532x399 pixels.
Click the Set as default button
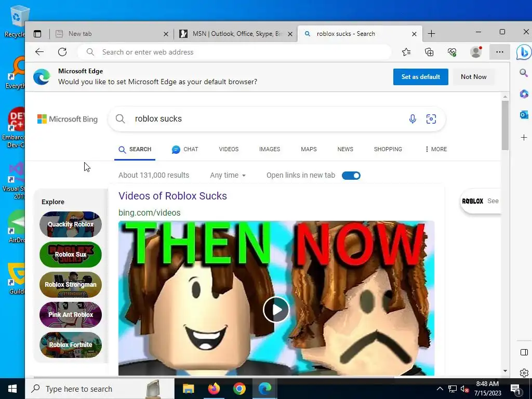click(x=420, y=77)
